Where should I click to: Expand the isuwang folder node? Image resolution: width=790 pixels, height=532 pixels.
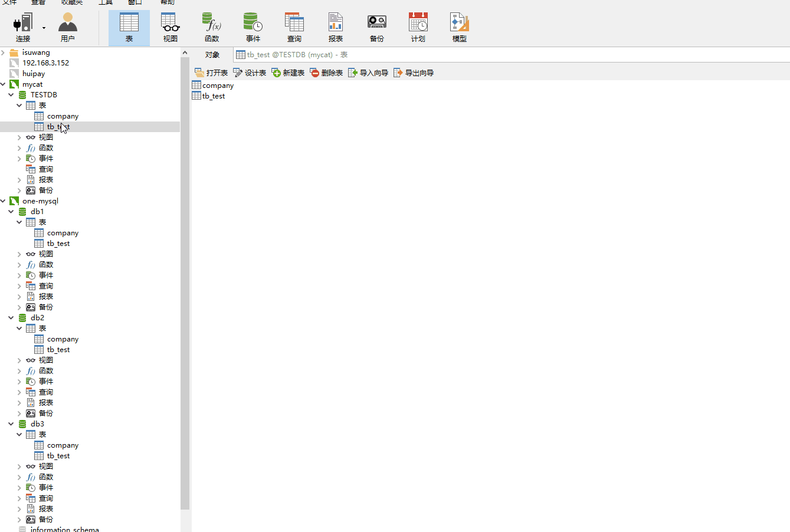tap(4, 52)
